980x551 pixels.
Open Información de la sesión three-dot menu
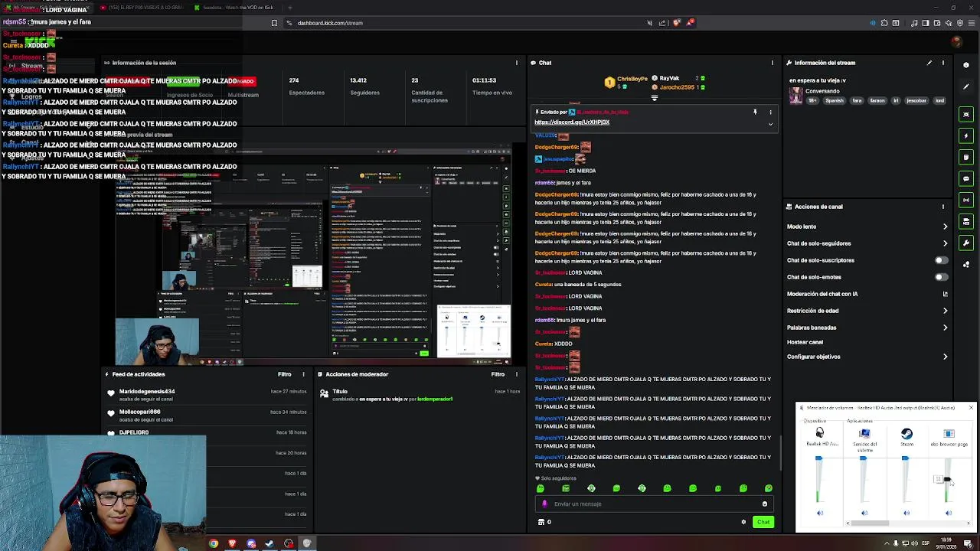pos(517,63)
